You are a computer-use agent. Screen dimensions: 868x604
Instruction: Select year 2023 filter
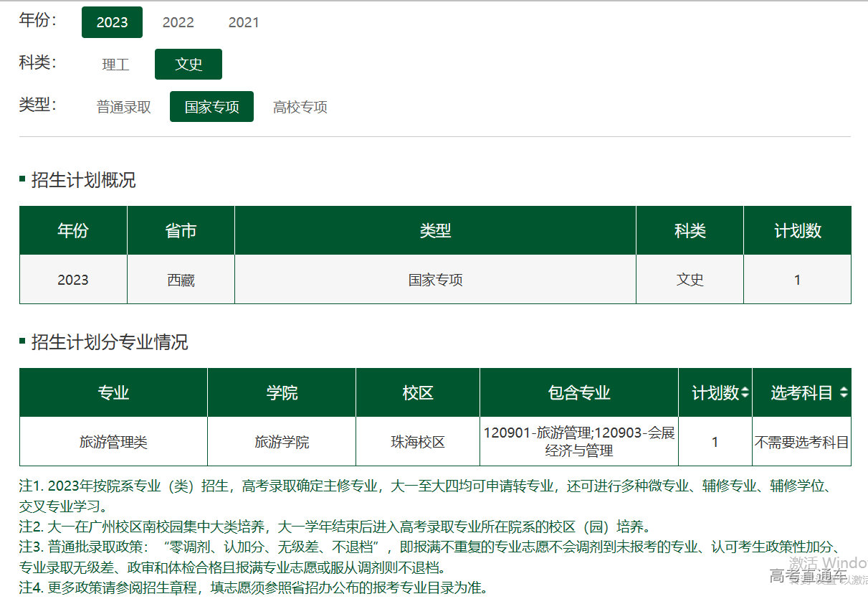point(112,22)
